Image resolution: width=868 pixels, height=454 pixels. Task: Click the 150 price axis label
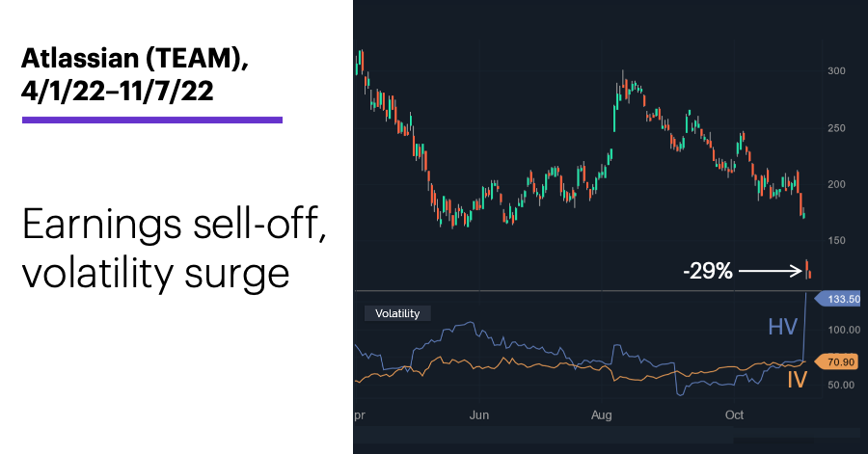[836, 241]
